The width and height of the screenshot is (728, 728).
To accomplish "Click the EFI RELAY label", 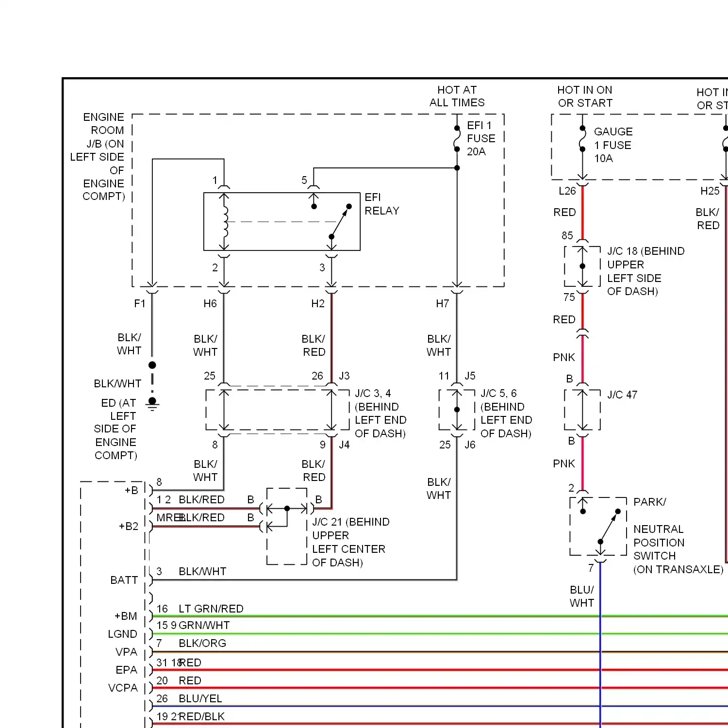I will tap(382, 204).
